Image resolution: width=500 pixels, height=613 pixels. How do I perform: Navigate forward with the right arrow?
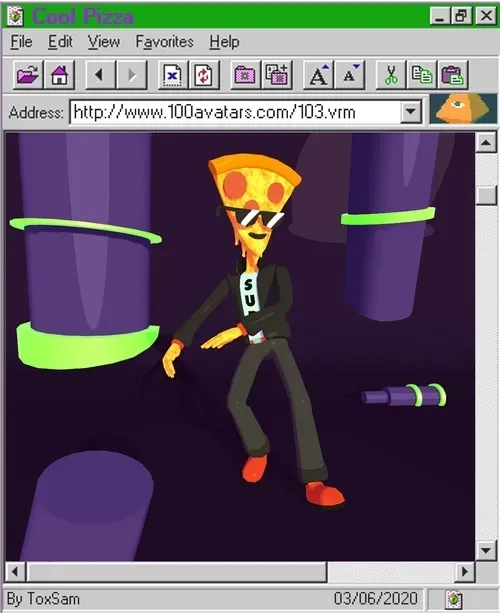point(132,74)
